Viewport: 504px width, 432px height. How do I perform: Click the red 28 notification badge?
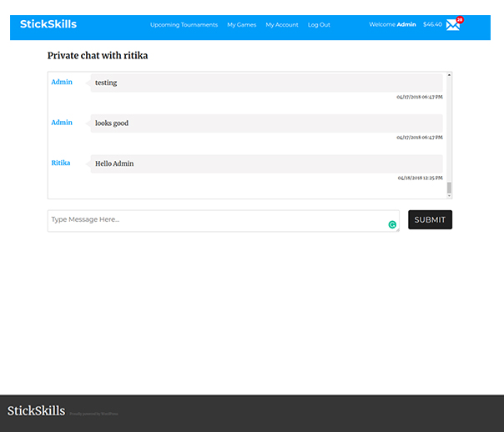coord(460,19)
